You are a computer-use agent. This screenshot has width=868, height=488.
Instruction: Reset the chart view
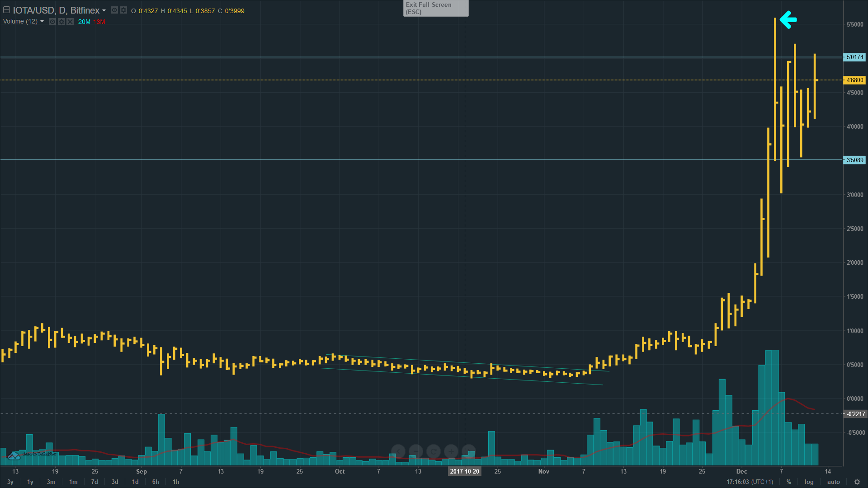pos(433,451)
